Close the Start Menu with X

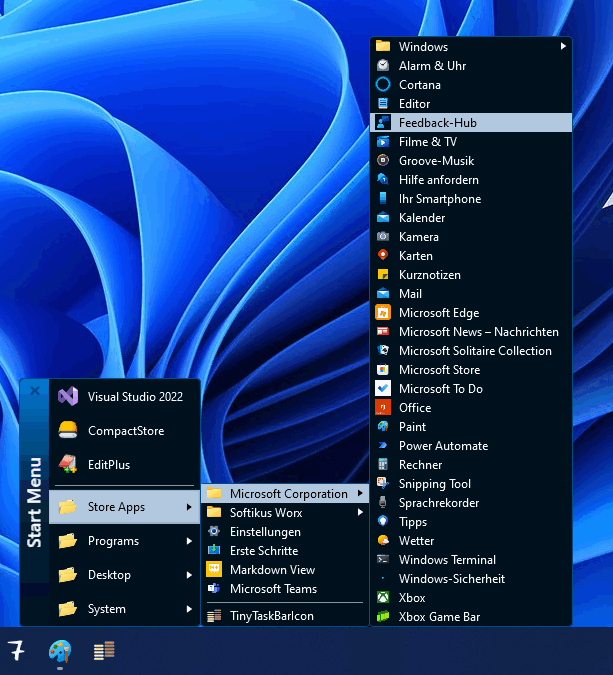coord(35,391)
